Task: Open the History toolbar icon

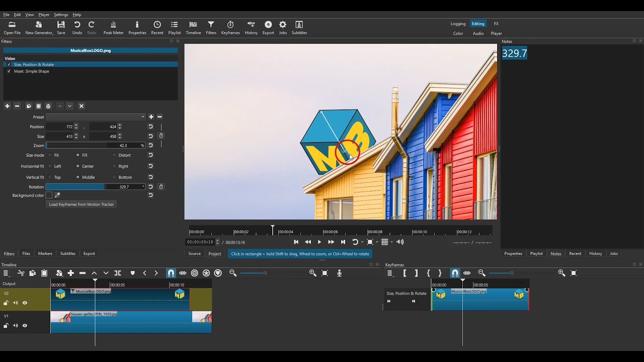Action: click(x=251, y=28)
